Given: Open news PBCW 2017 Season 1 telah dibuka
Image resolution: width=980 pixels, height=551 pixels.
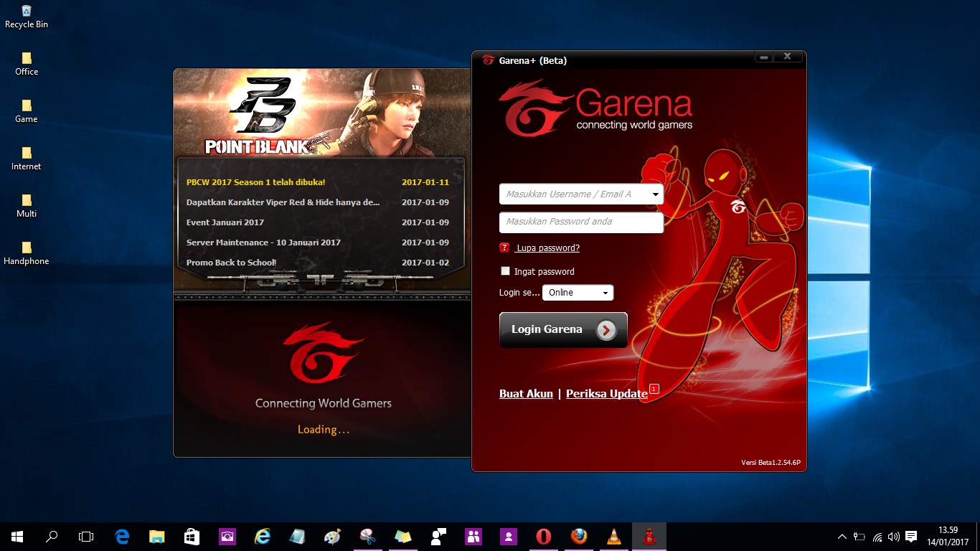Looking at the screenshot, I should point(255,182).
